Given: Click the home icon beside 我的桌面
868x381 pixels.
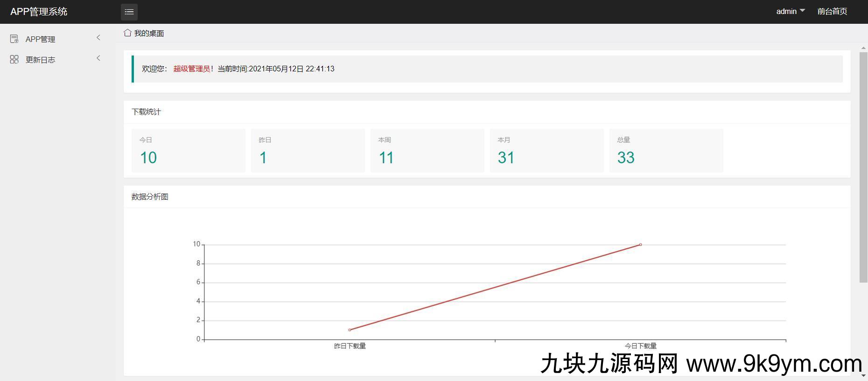Looking at the screenshot, I should 127,33.
